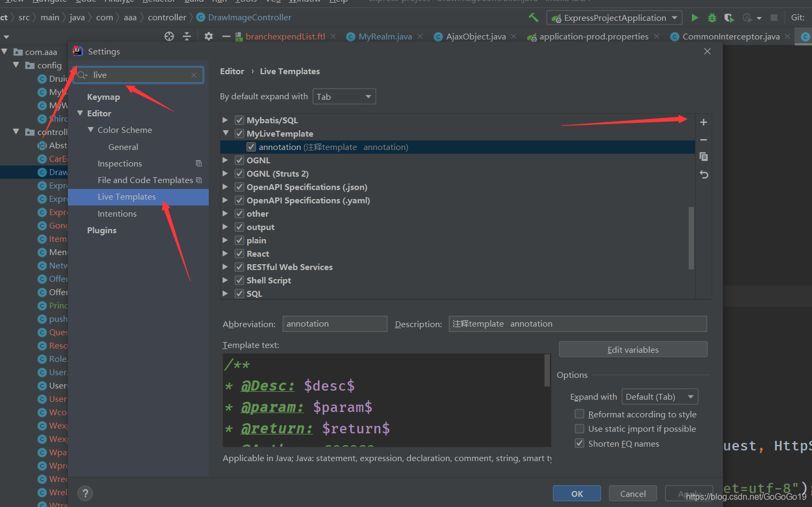The image size is (812, 507).
Task: Restore deleted templates with revert icon
Action: pos(704,175)
